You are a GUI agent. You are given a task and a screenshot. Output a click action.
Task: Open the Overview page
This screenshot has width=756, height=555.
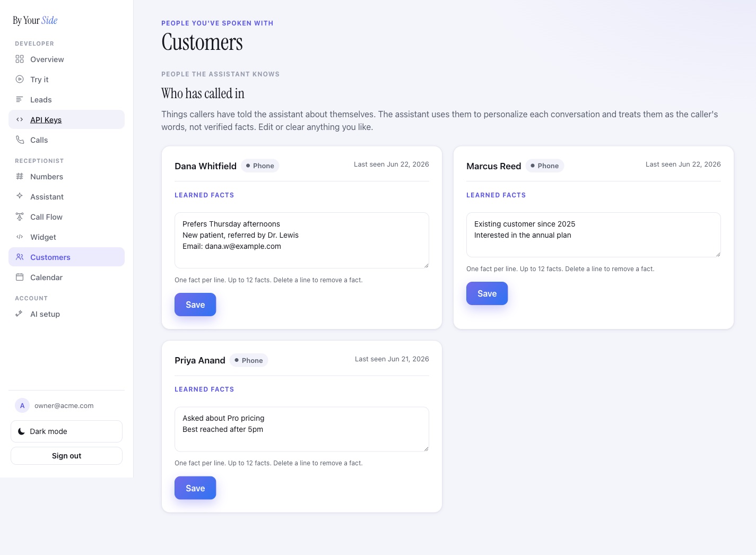point(66,59)
